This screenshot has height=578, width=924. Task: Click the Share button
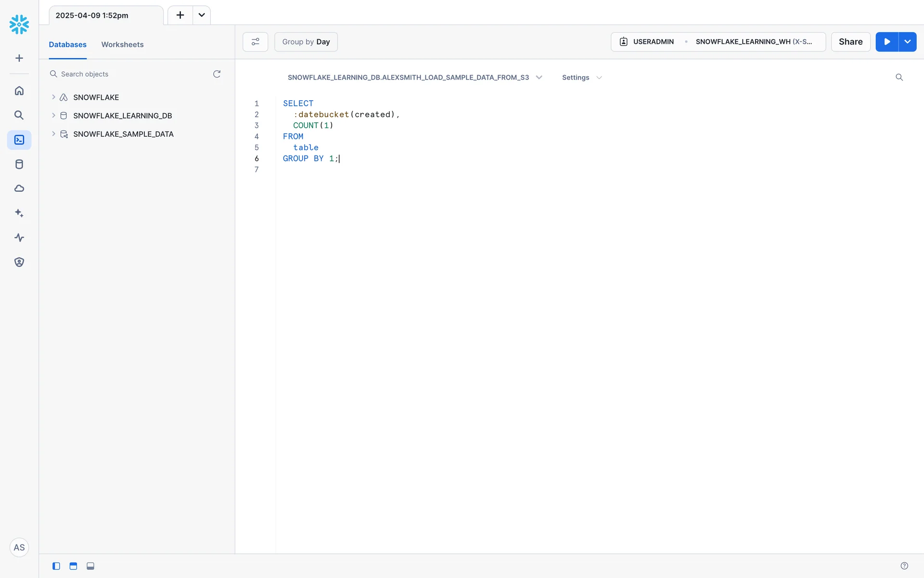pos(850,42)
